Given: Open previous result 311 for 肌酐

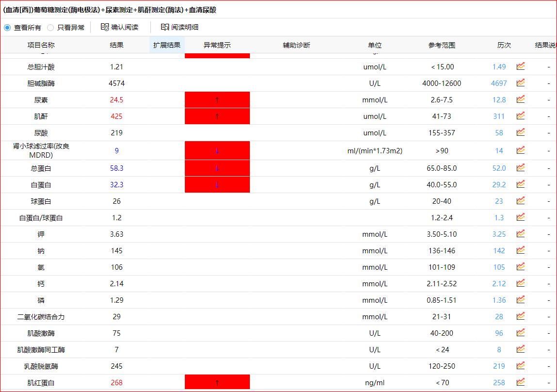Looking at the screenshot, I should [499, 116].
